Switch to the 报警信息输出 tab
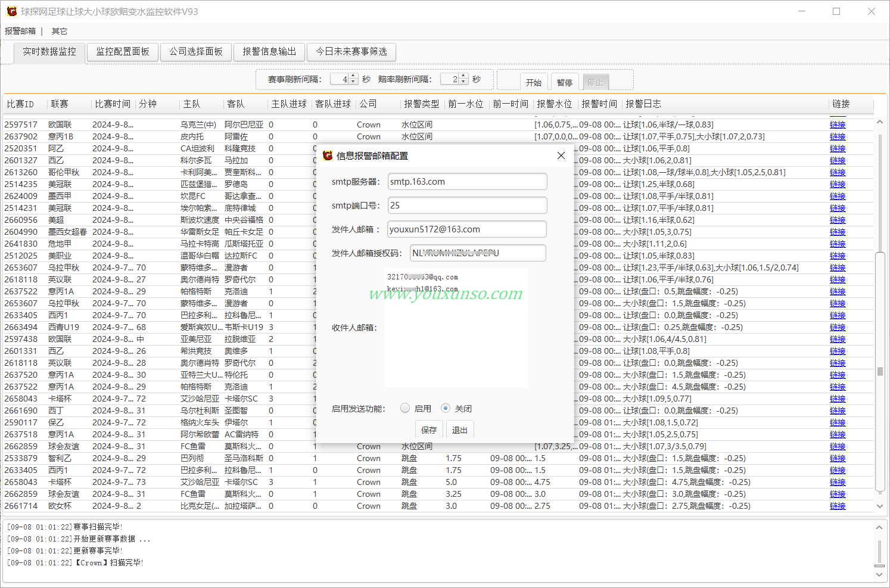Viewport: 890px width, 588px height. coord(269,52)
